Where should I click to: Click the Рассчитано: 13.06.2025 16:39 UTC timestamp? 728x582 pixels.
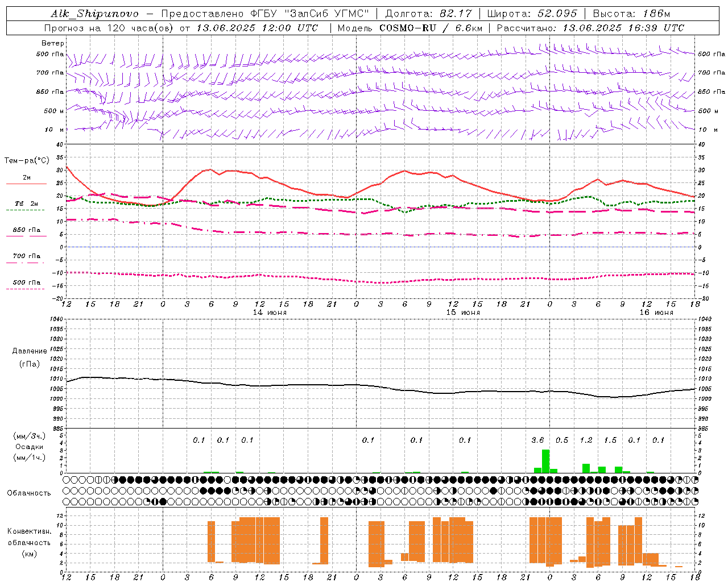(590, 28)
